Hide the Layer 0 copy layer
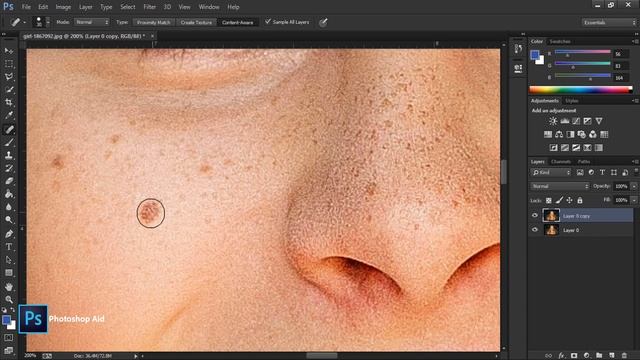 point(535,216)
